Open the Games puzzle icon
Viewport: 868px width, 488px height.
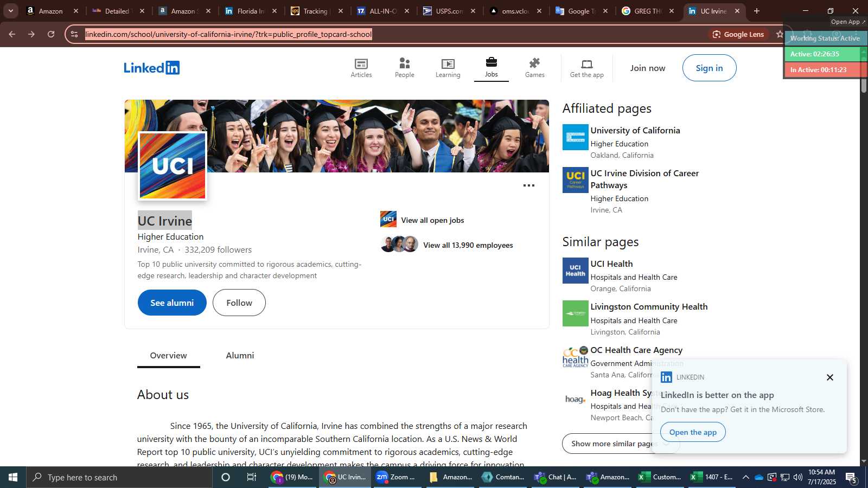[534, 68]
